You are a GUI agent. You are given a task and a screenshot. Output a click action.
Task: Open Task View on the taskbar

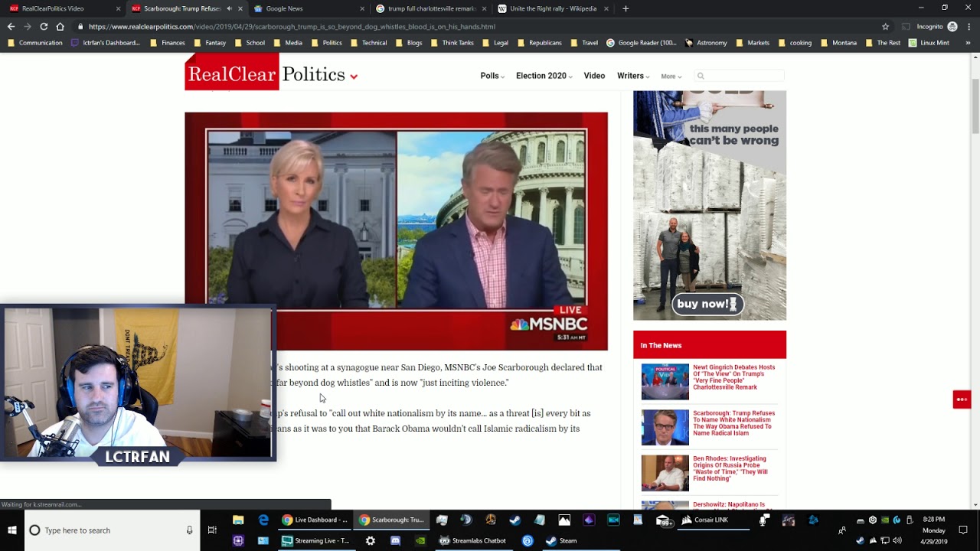click(212, 530)
